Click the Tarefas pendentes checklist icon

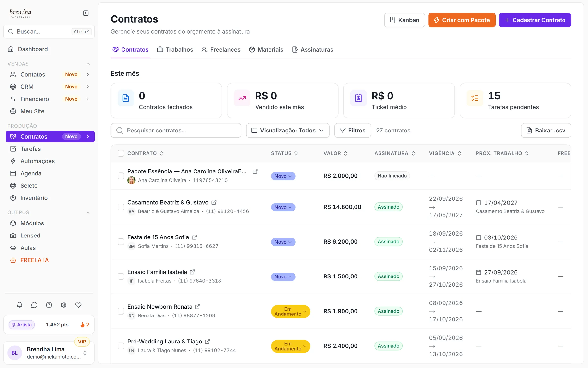475,98
